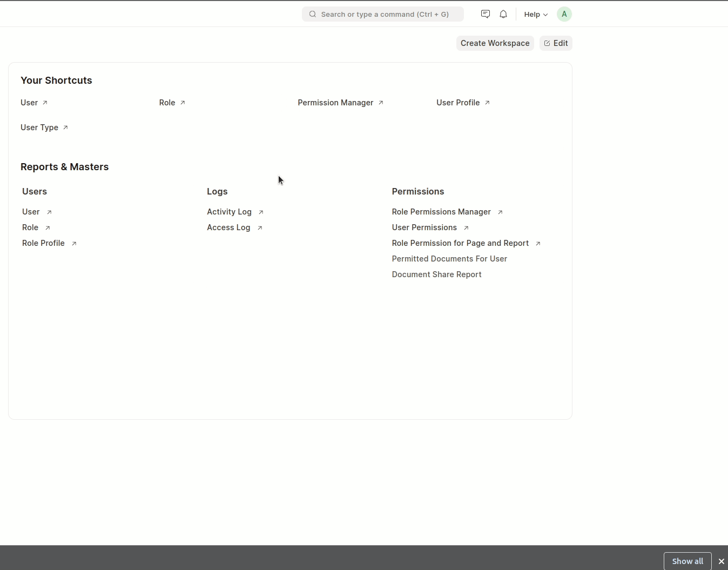Image resolution: width=728 pixels, height=570 pixels.
Task: Select Permitted Documents For User
Action: point(449,259)
